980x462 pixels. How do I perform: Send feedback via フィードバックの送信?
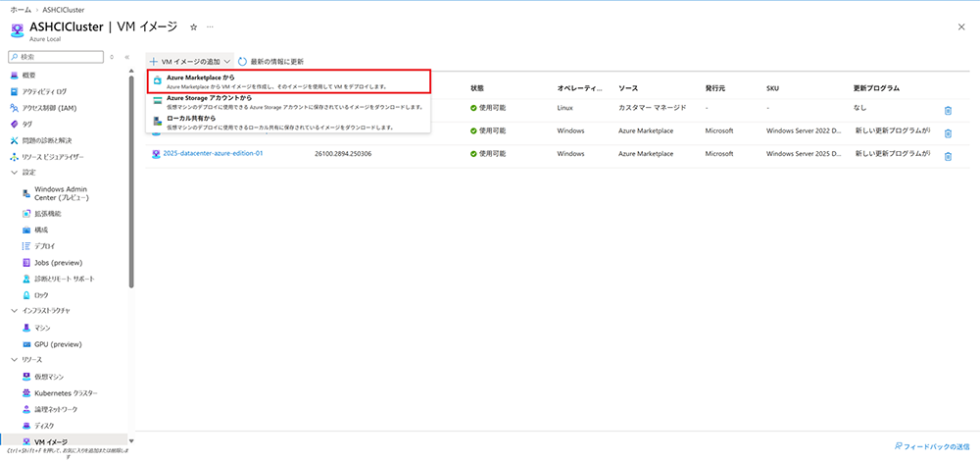tap(931, 446)
